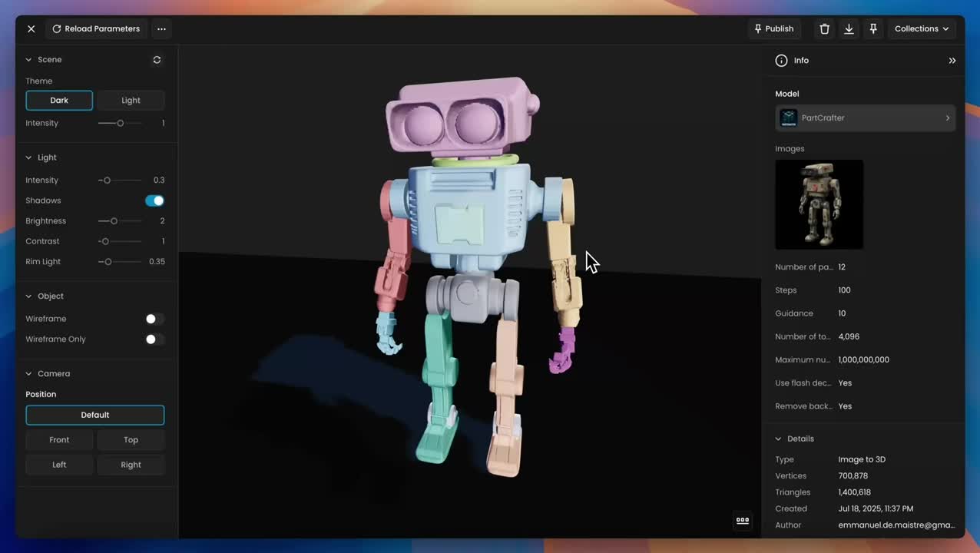Click the Reload Parameters button
Viewport: 980px width, 553px height.
[96, 28]
